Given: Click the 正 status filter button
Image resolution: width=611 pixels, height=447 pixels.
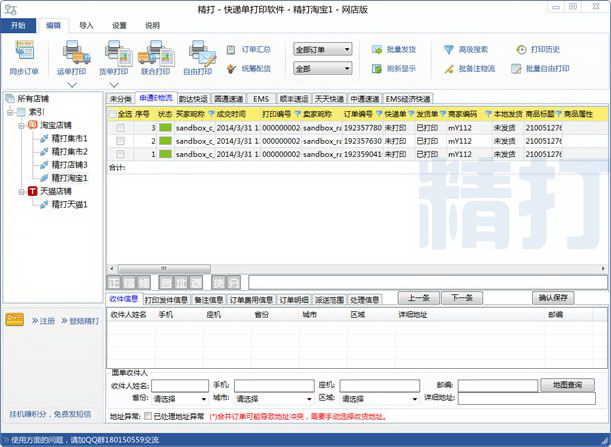Looking at the screenshot, I should coord(114,282).
